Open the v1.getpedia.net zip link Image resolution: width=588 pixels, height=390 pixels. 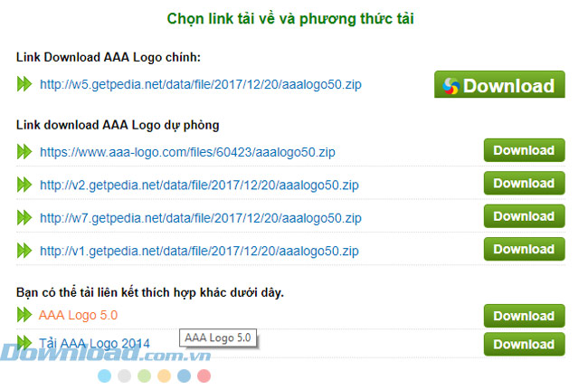199,251
